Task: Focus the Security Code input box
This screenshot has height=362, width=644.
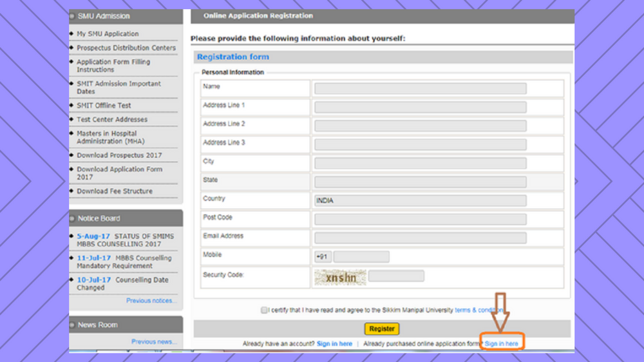Action: 396,276
